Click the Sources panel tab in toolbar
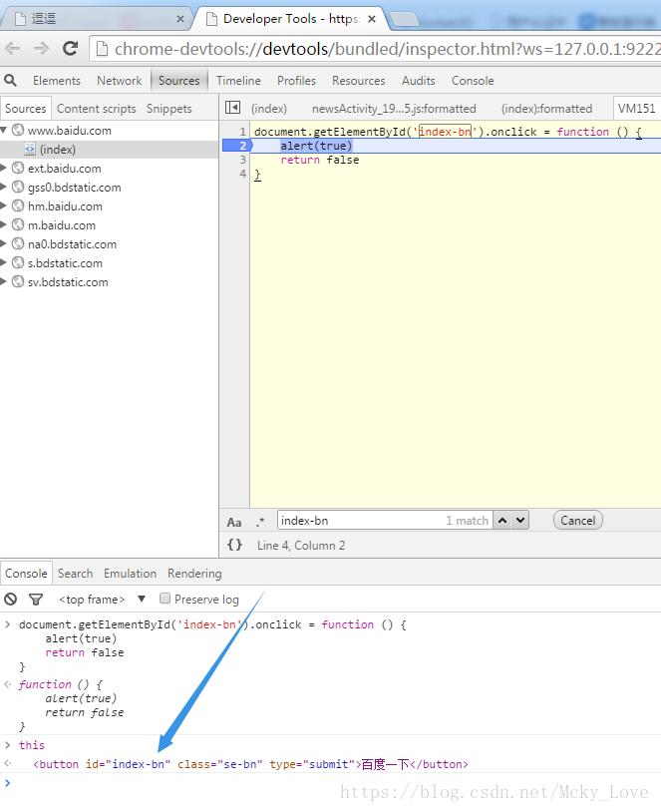The height and width of the screenshot is (812, 661). 179,81
